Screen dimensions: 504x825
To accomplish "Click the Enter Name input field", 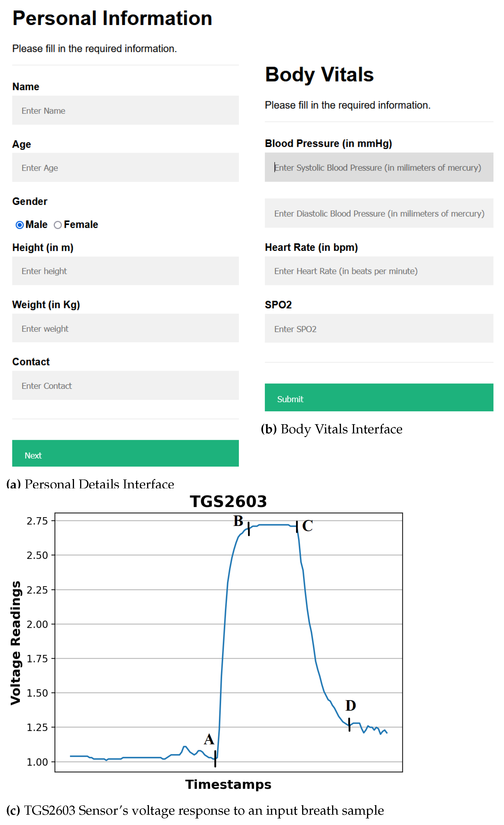I will click(x=126, y=111).
